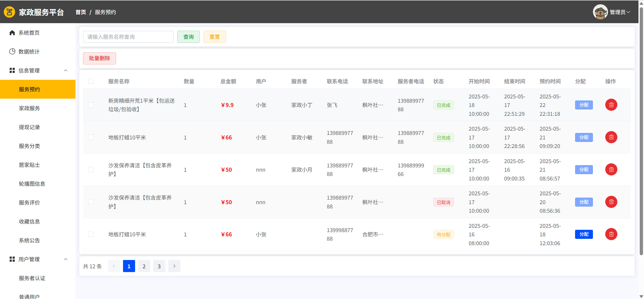Click the platform logo icon

point(9,12)
